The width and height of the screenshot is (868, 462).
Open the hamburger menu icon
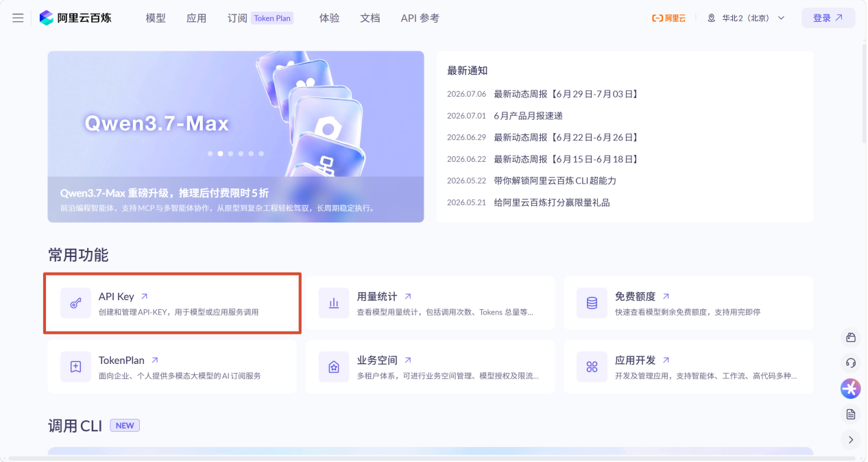(x=18, y=18)
